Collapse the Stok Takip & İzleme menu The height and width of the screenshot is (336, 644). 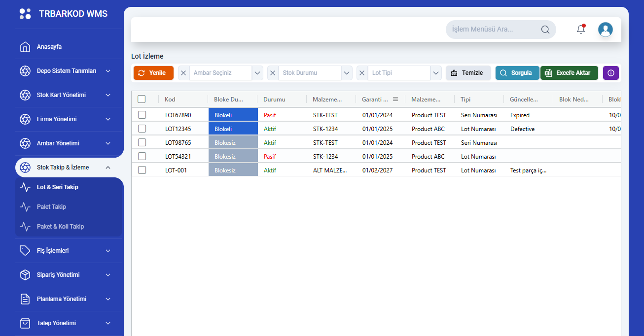click(x=108, y=168)
